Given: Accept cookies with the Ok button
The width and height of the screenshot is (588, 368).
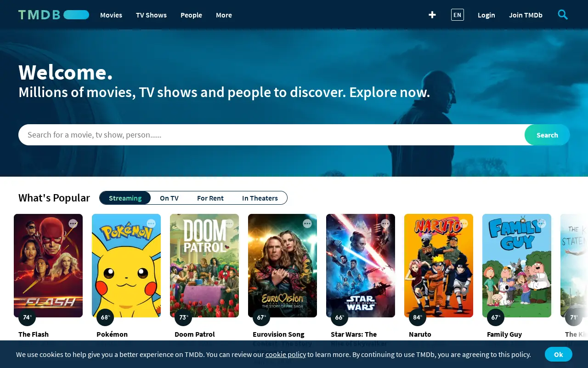Looking at the screenshot, I should click(559, 354).
